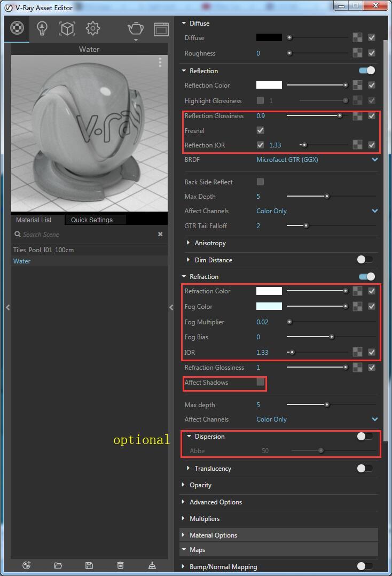Click the Fog Multiplier value 0.02
Viewport: 392px width, 576px height.
[262, 322]
